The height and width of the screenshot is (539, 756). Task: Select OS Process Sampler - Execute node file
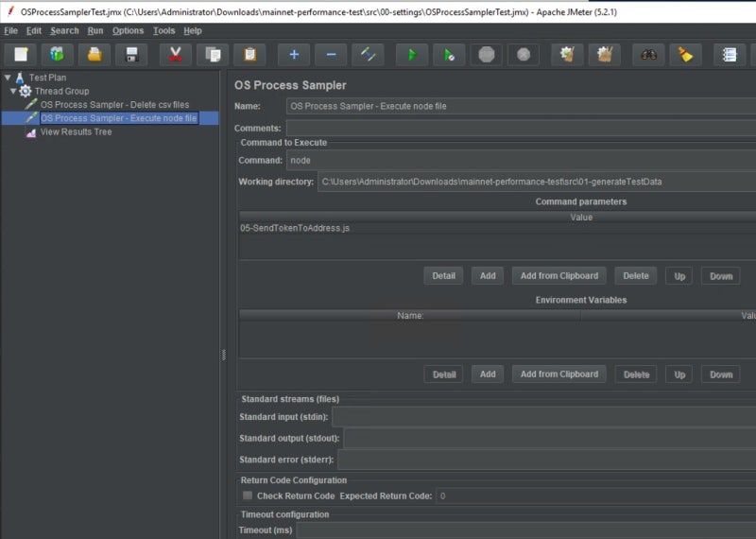coord(119,118)
